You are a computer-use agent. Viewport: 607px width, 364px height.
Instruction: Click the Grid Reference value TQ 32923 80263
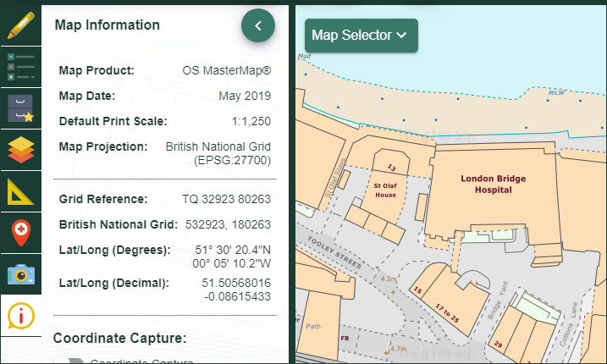[224, 199]
